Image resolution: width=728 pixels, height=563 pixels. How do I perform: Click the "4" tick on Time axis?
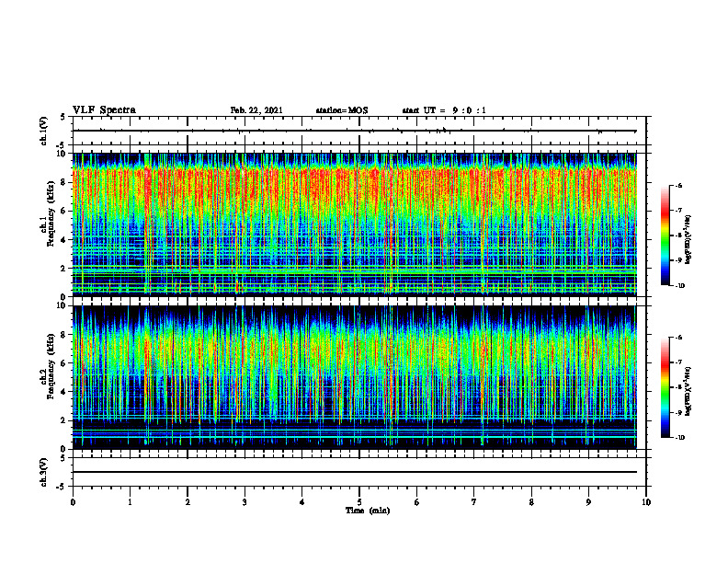302,502
